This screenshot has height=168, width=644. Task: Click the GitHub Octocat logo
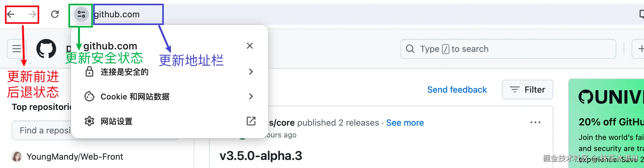click(46, 49)
